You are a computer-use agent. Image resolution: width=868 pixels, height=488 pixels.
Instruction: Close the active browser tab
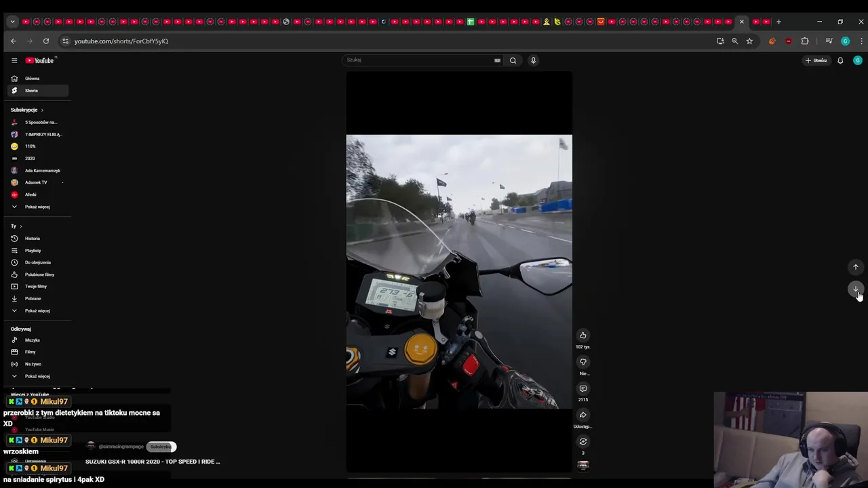click(x=741, y=22)
